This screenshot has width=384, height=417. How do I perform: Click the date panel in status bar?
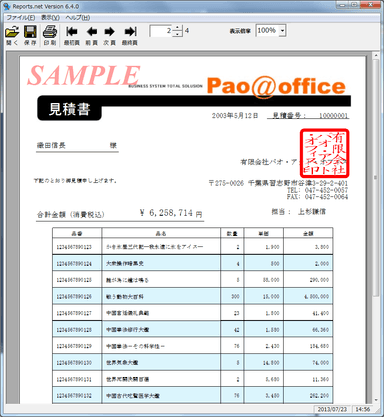(x=332, y=409)
